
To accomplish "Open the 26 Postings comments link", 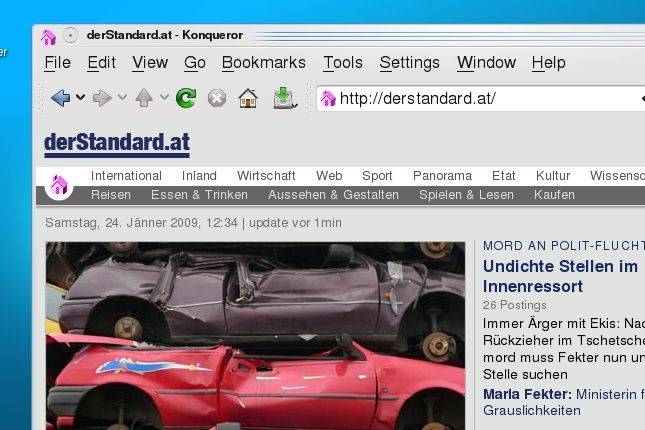I will (515, 305).
